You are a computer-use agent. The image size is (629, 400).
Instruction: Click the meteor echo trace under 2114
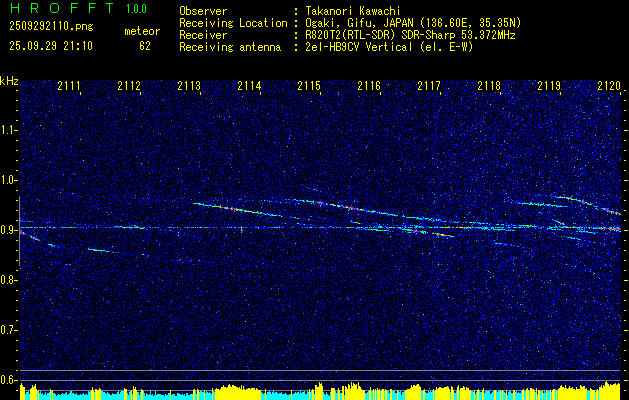pos(237,209)
